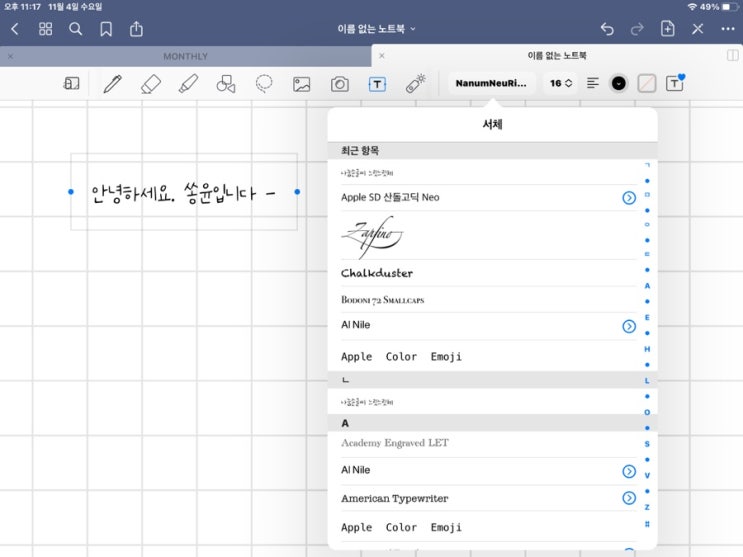Open the Camera tool
The height and width of the screenshot is (557, 743).
(340, 84)
